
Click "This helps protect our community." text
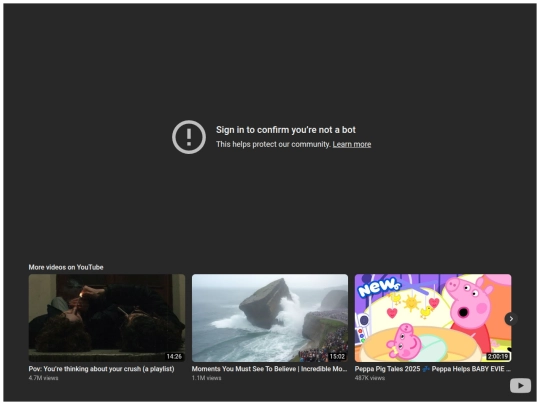[273, 144]
